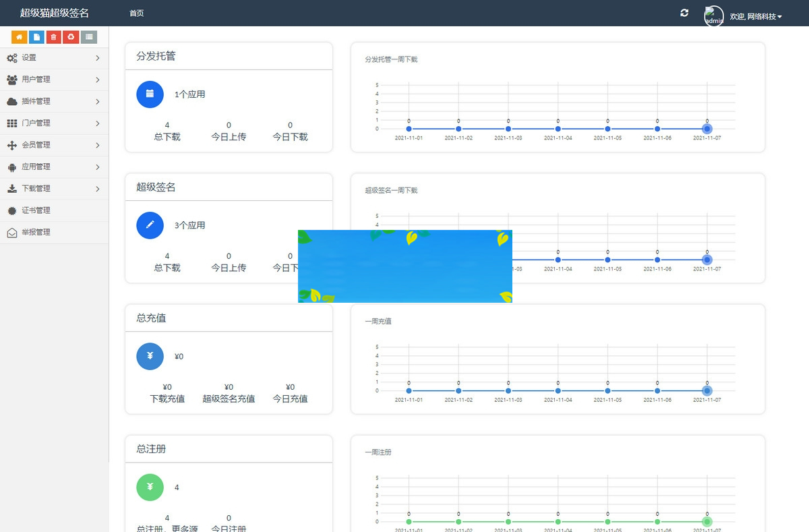Expand the 用户管理 sidebar menu
The height and width of the screenshot is (532, 809).
54,80
